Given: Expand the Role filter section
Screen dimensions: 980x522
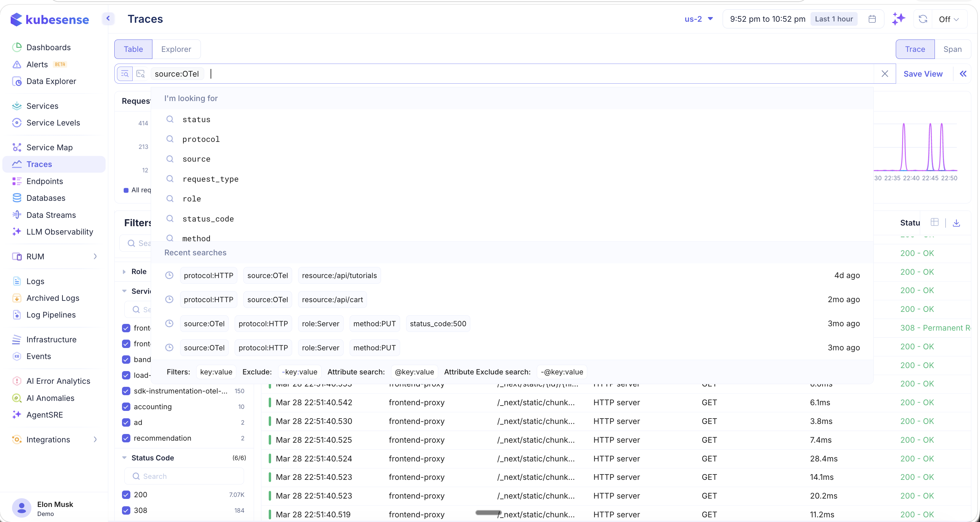Looking at the screenshot, I should pyautogui.click(x=125, y=271).
